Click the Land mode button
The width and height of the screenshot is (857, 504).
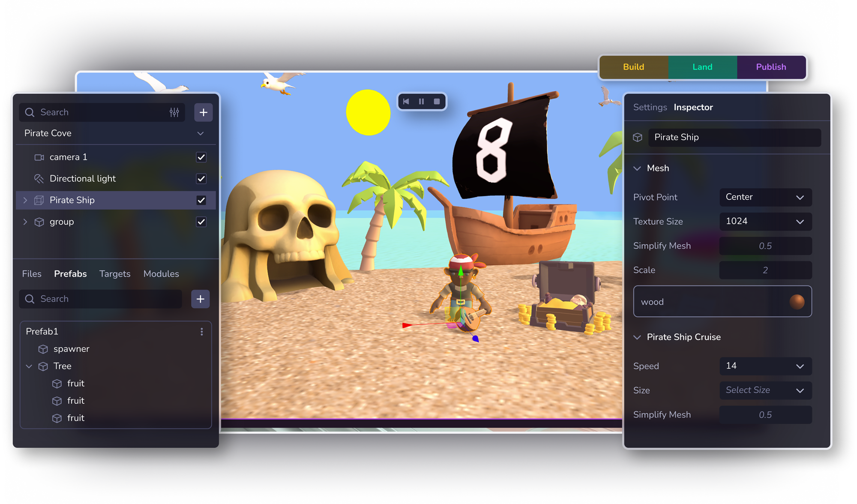(702, 67)
